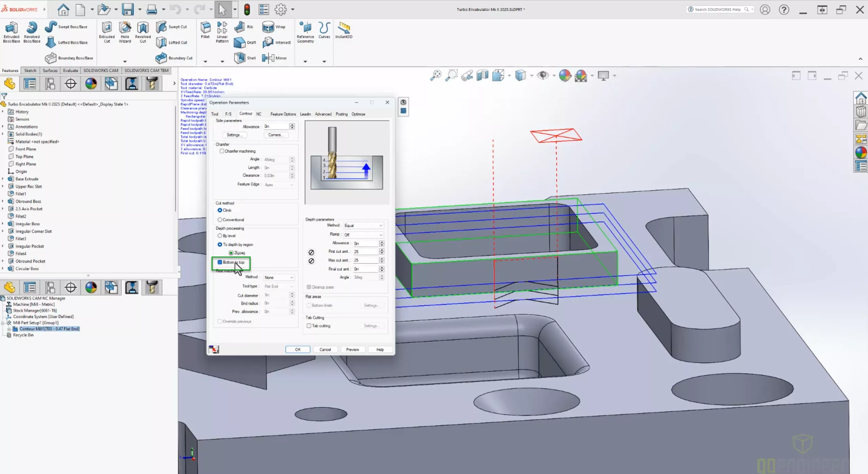Select the Rib tool

pyautogui.click(x=244, y=27)
